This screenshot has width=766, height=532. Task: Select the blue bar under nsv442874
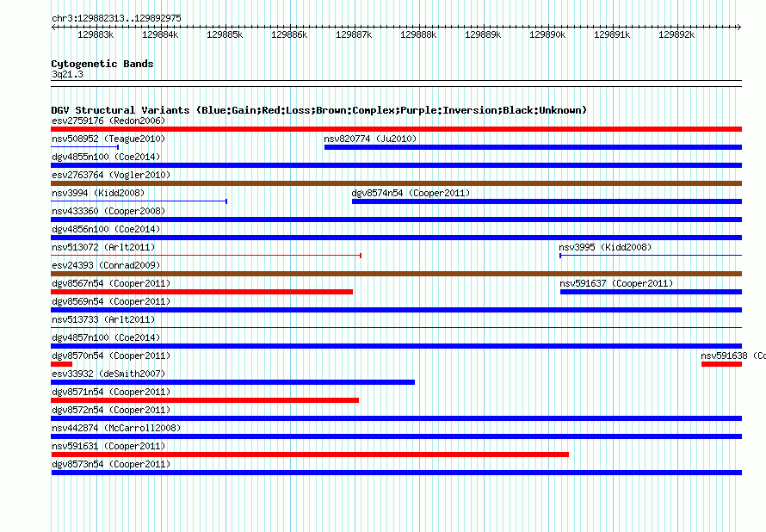click(x=396, y=436)
